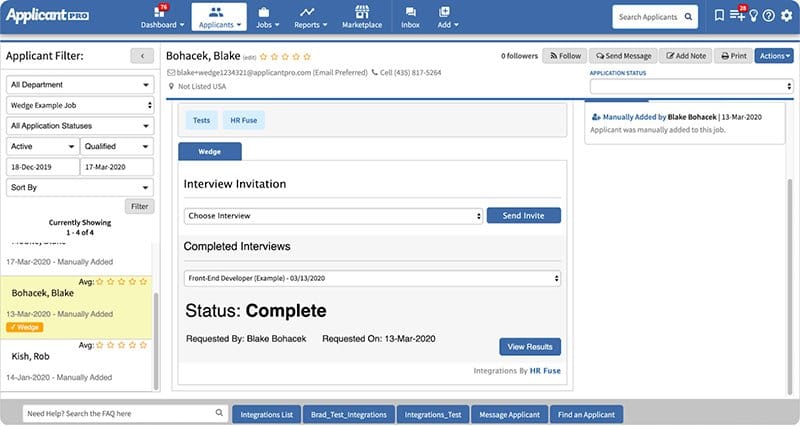Open the Application Status dropdown

[691, 87]
